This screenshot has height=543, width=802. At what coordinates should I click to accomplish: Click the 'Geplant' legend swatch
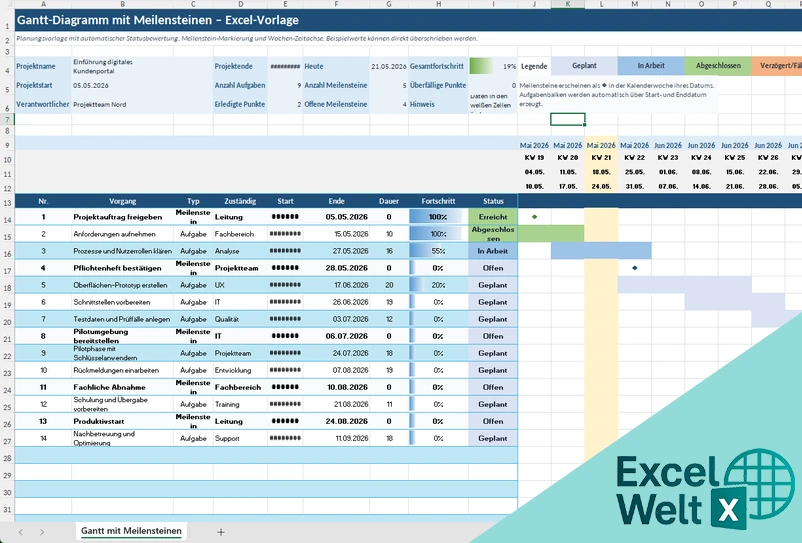pos(584,65)
